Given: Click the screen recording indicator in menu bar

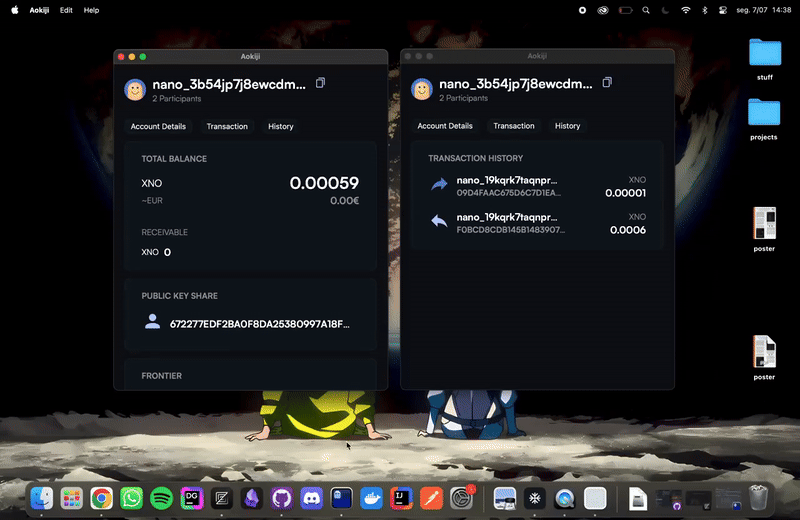Looking at the screenshot, I should click(x=582, y=10).
